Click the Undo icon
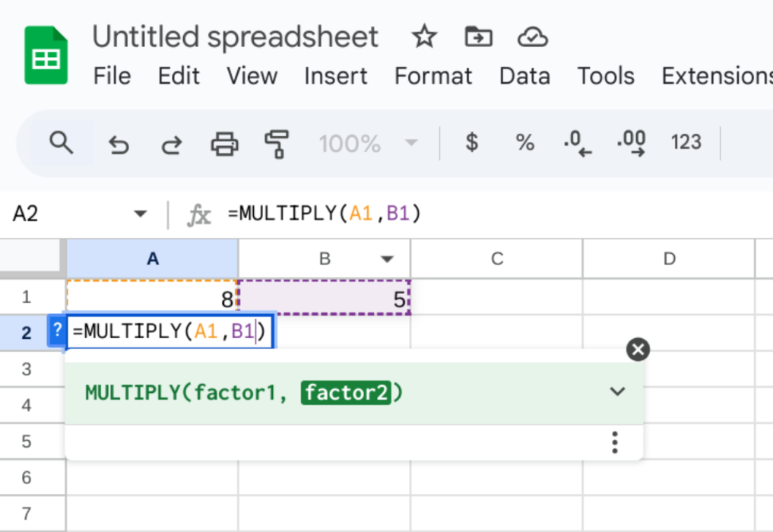This screenshot has height=532, width=773. coord(118,143)
